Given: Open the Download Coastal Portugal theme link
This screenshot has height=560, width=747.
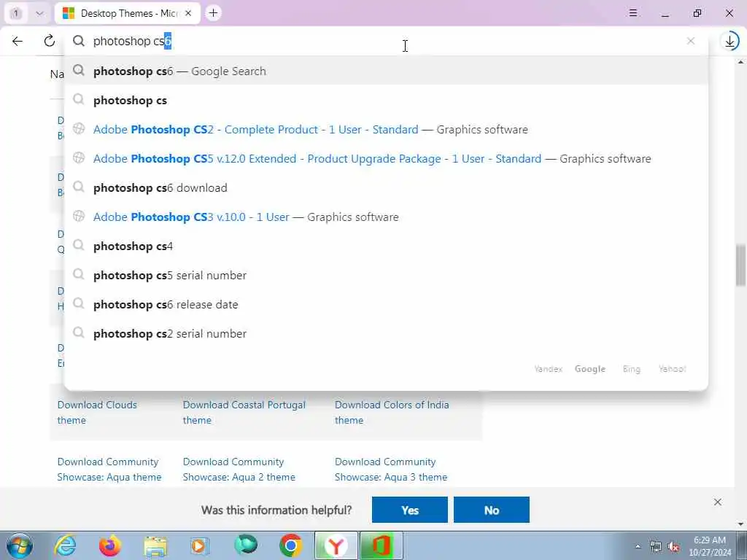Looking at the screenshot, I should [244, 413].
